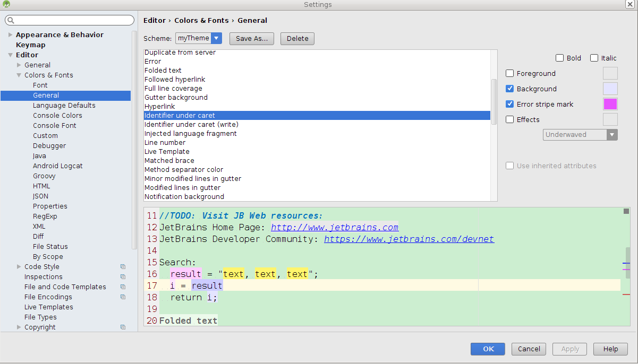The width and height of the screenshot is (638, 364).
Task: Enable the Bold checkbox
Action: click(x=559, y=58)
